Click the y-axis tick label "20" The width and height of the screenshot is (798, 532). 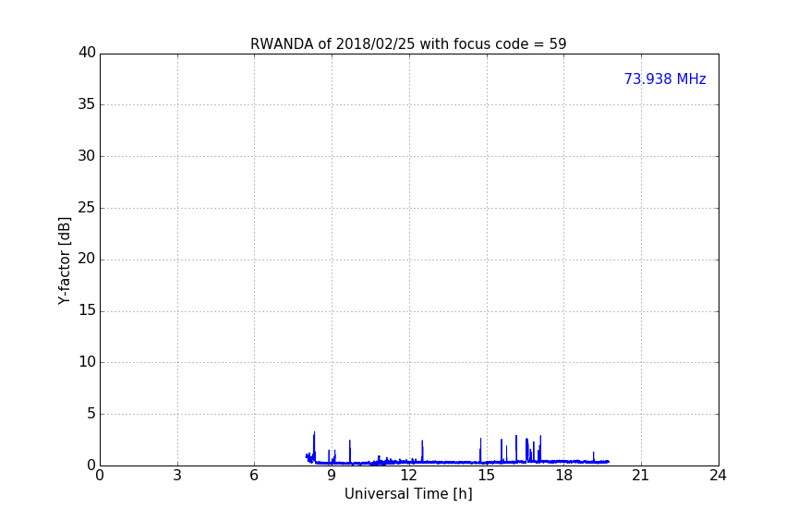point(87,259)
